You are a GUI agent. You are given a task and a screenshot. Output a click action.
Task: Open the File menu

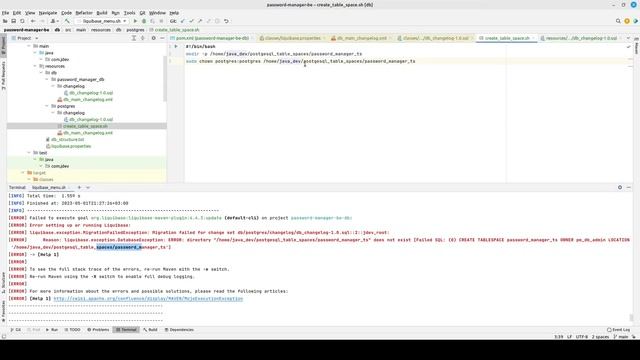point(5,13)
